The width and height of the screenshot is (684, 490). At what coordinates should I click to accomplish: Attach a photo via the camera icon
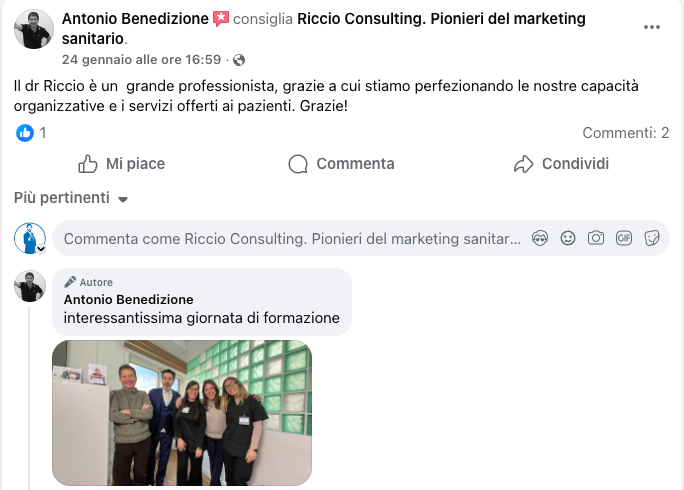596,238
